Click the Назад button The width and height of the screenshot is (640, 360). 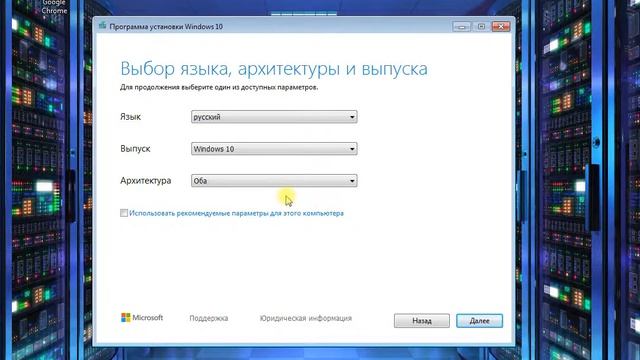(422, 321)
